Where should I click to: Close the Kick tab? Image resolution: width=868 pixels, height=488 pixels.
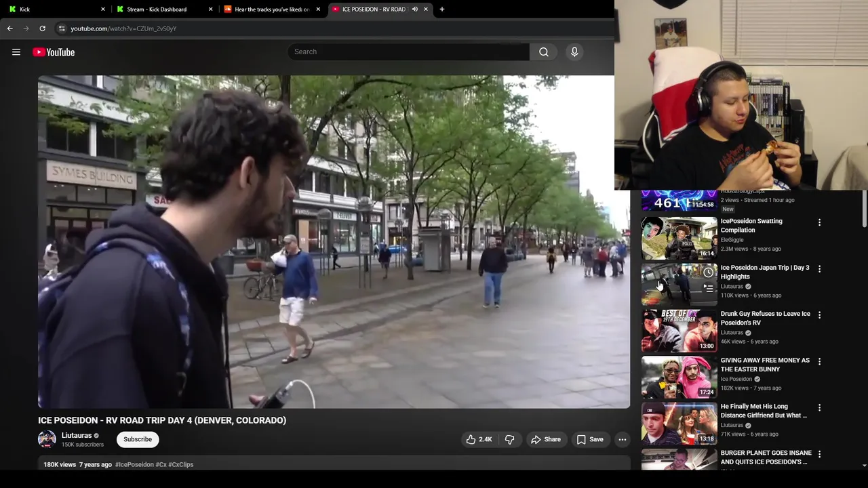103,9
